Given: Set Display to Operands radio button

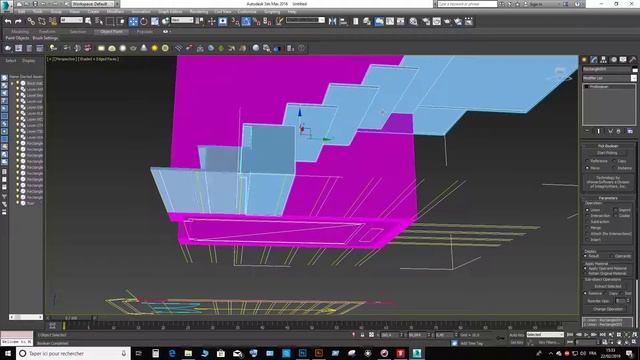Looking at the screenshot, I should tap(612, 256).
